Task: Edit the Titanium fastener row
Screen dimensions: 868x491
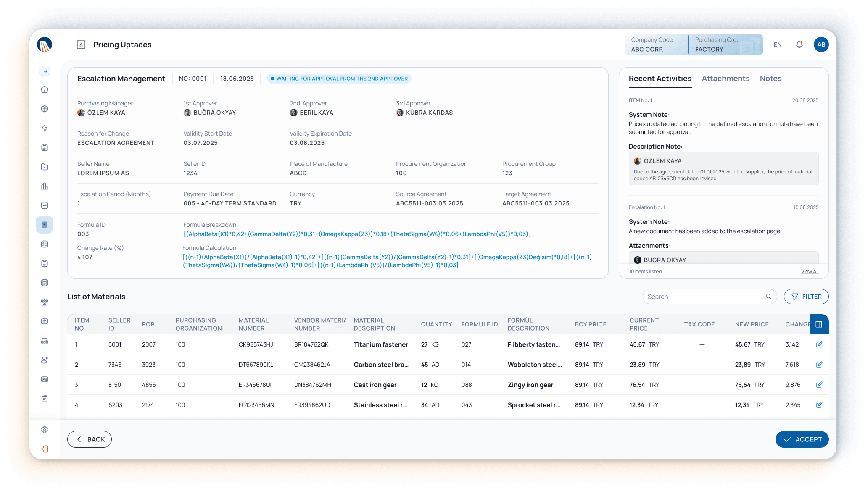Action: tap(819, 344)
